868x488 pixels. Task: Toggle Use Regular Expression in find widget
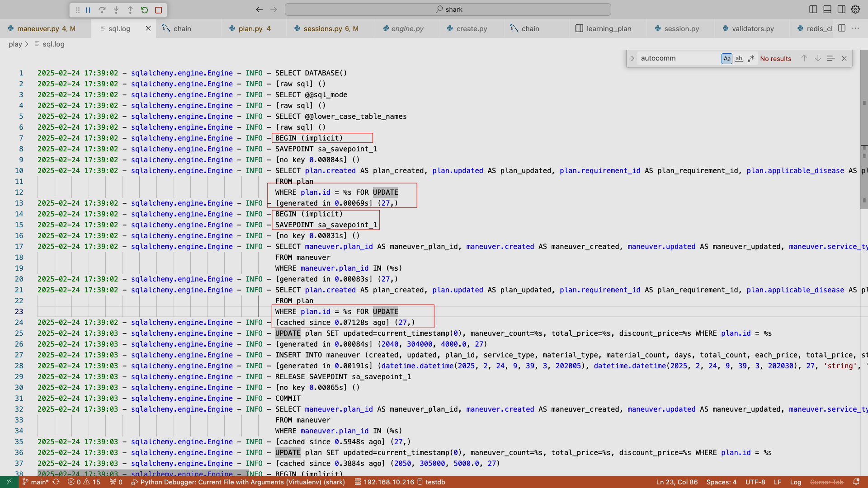(751, 58)
